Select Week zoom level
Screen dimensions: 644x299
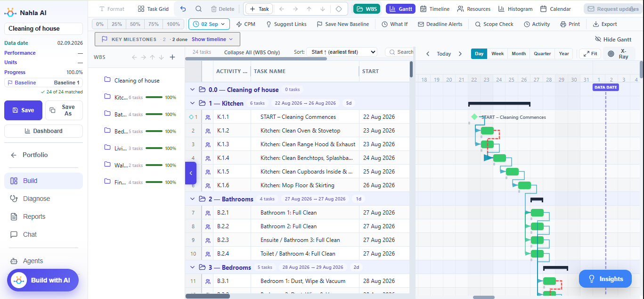497,54
